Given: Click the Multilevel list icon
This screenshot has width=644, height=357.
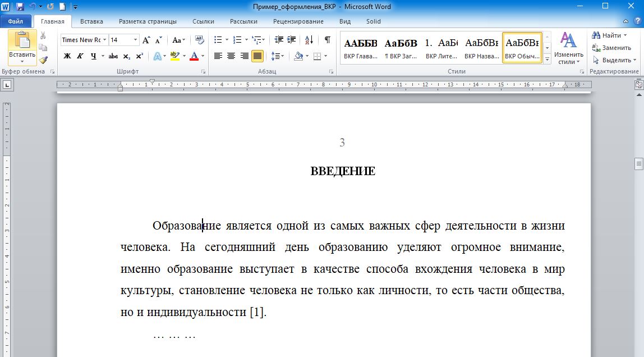Looking at the screenshot, I should [257, 40].
